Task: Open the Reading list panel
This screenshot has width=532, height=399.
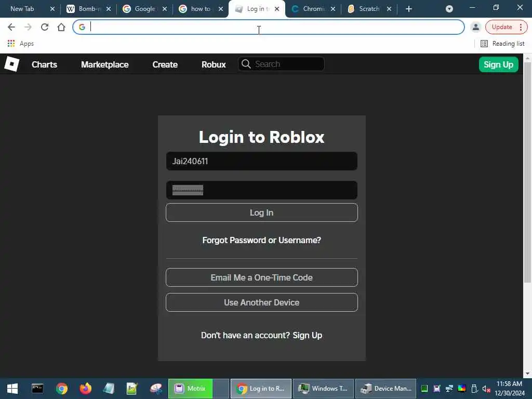Action: coord(502,44)
